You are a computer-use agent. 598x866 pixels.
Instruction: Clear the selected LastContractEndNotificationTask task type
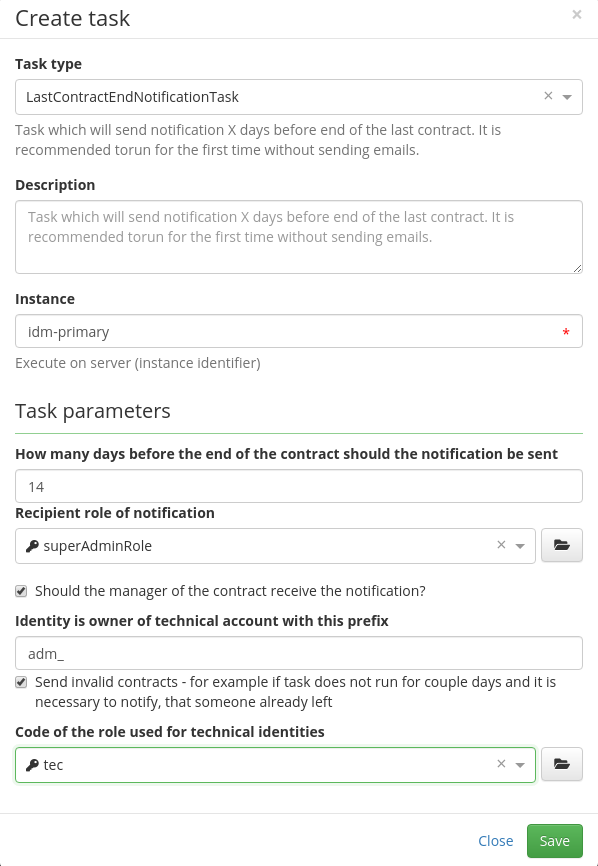tap(548, 96)
